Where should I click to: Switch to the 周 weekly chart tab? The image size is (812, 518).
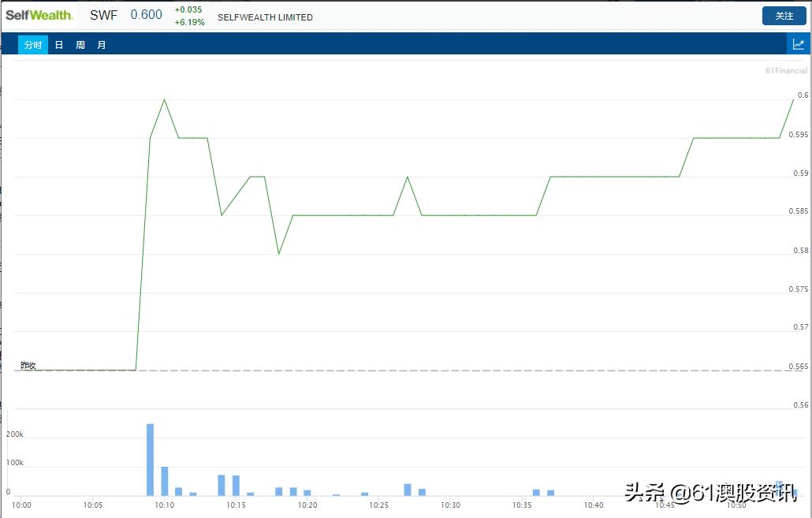(80, 44)
